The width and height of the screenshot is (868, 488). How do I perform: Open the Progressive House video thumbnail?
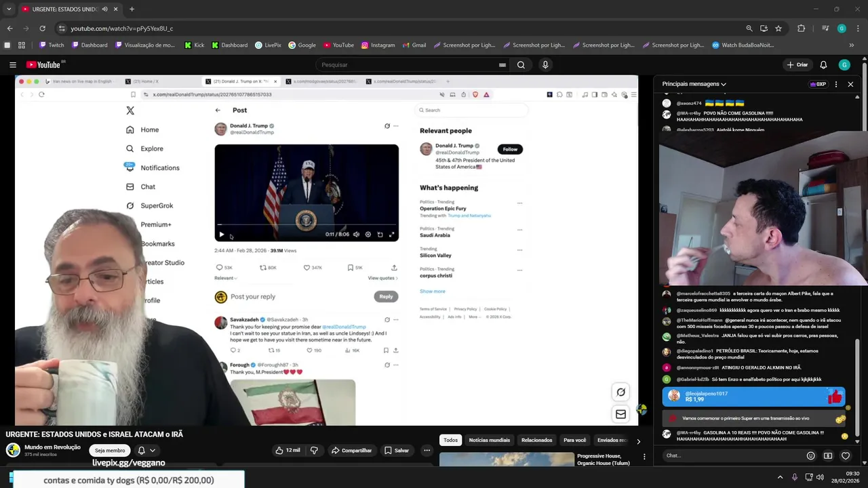point(507,460)
